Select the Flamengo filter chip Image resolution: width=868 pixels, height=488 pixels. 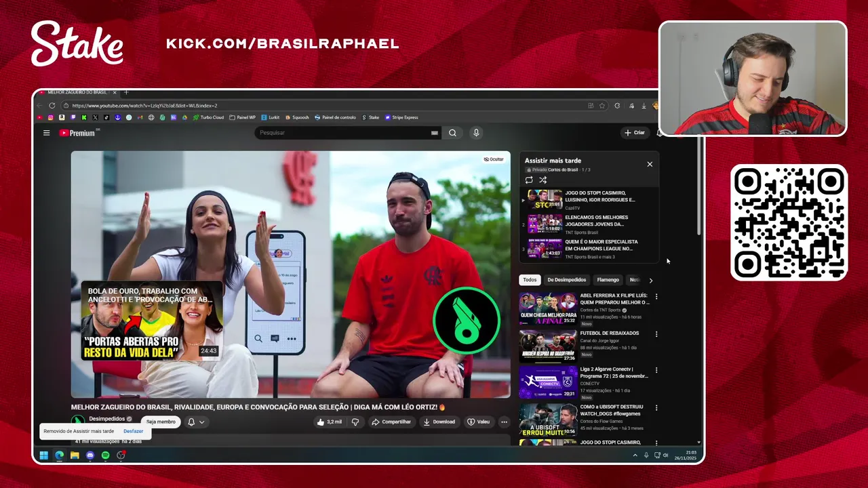point(608,280)
